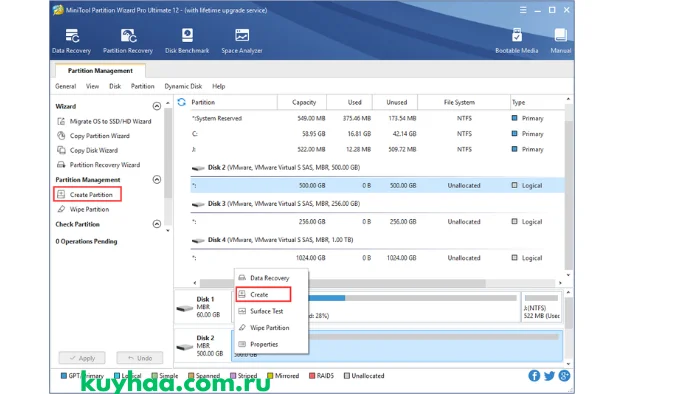Open the Google Plus share icon
Viewport: 700px width, 394px height.
point(564,376)
